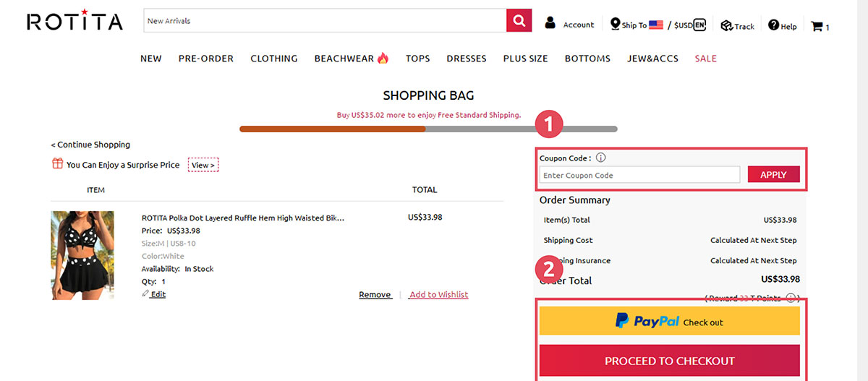This screenshot has width=868, height=381.
Task: Click the 'Color:White' text
Action: pos(163,256)
